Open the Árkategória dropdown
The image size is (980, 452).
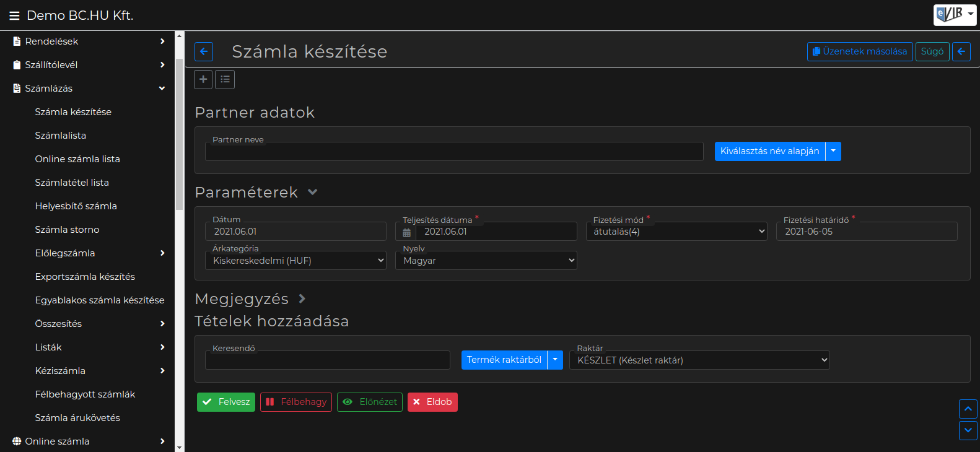point(295,261)
